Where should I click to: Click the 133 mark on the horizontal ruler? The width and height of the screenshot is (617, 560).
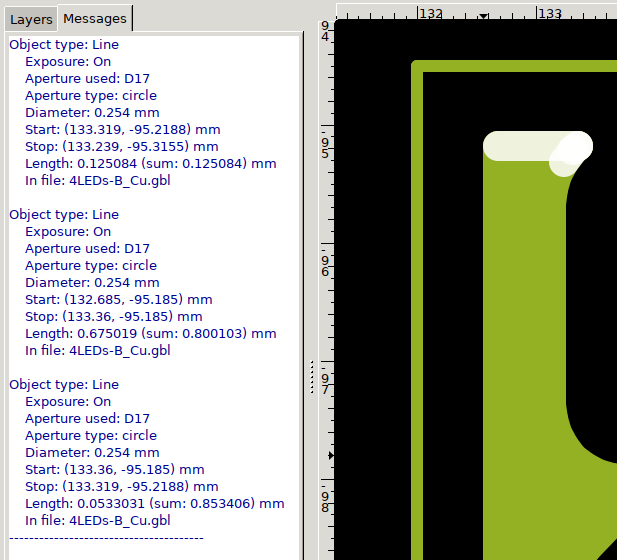[549, 13]
